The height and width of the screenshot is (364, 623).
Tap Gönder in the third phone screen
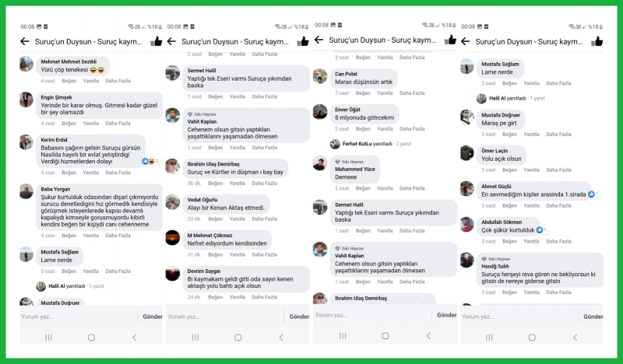(x=446, y=315)
